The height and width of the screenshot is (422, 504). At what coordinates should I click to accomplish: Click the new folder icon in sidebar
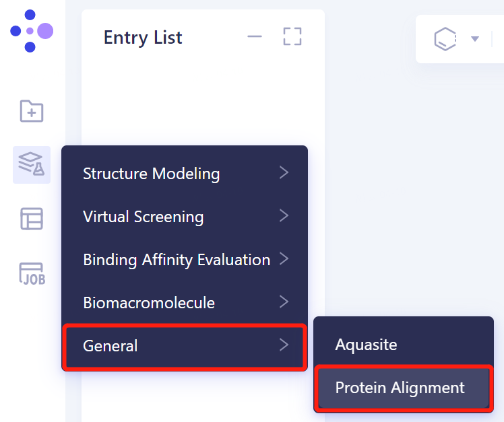32,111
